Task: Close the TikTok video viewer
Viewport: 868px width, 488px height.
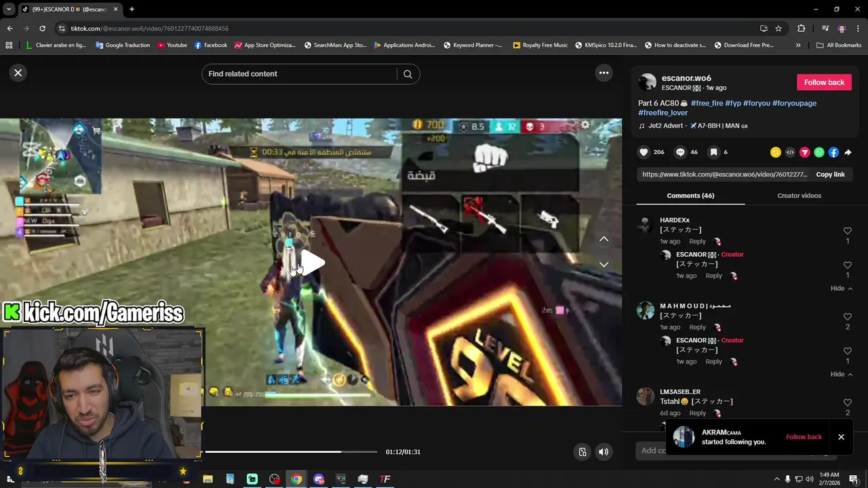Action: click(x=18, y=73)
